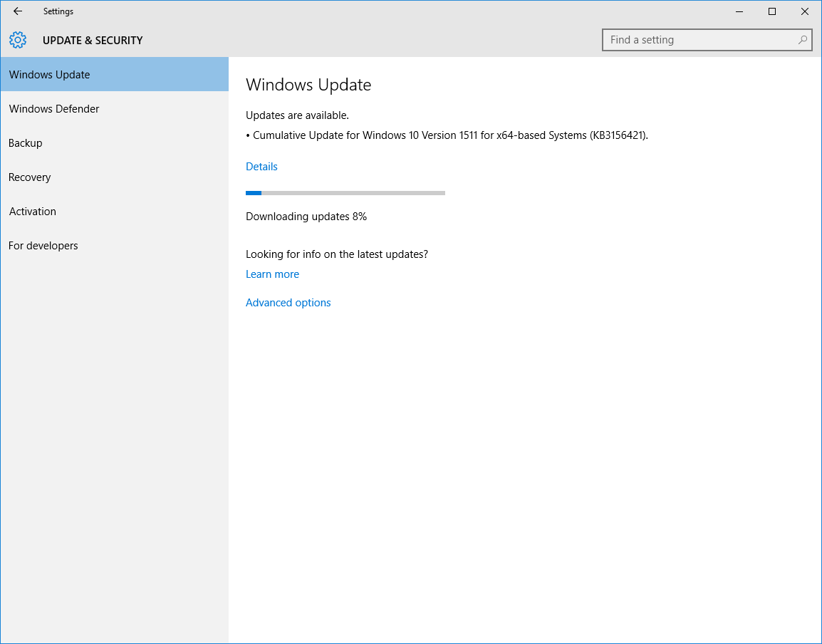
Task: Close the Settings window
Action: [805, 11]
